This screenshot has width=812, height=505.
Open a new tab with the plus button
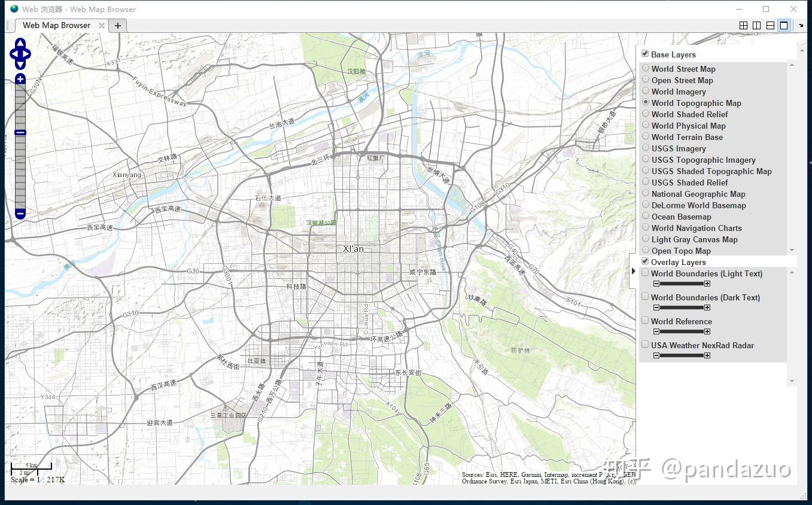[x=117, y=25]
